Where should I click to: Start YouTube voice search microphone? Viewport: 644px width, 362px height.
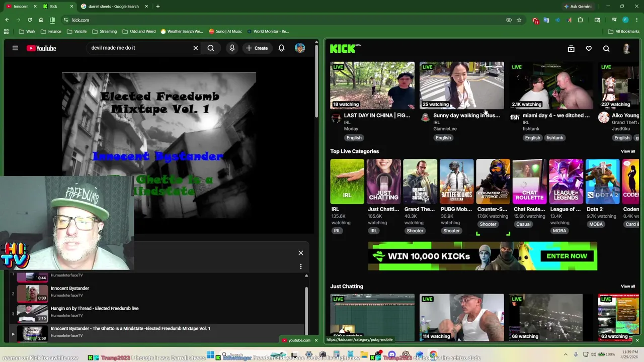click(x=232, y=48)
